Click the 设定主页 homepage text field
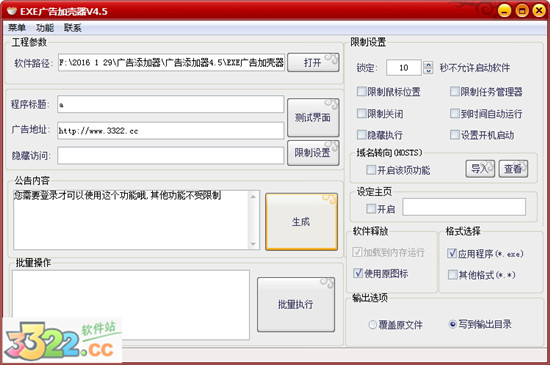This screenshot has height=365, width=550. coord(464,207)
